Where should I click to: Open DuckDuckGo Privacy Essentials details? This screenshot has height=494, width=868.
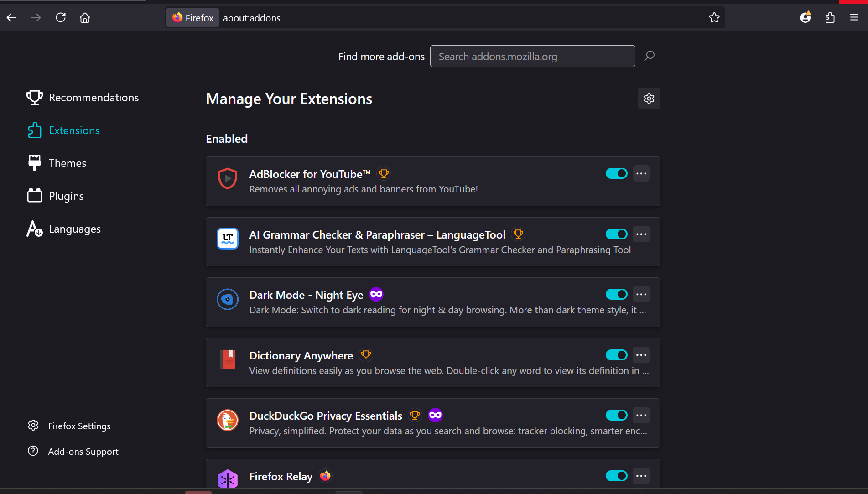326,416
